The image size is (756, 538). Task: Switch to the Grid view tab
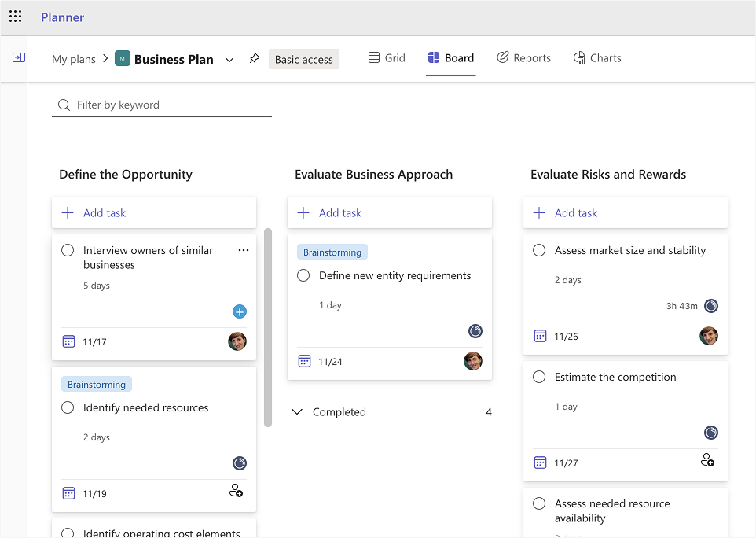coord(387,58)
